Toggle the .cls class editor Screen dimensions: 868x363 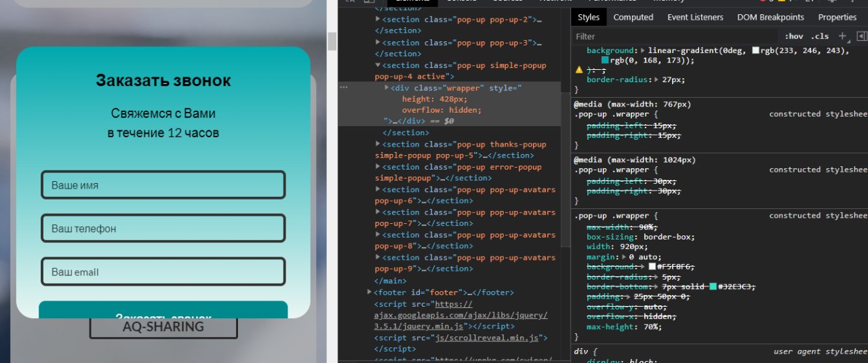821,36
